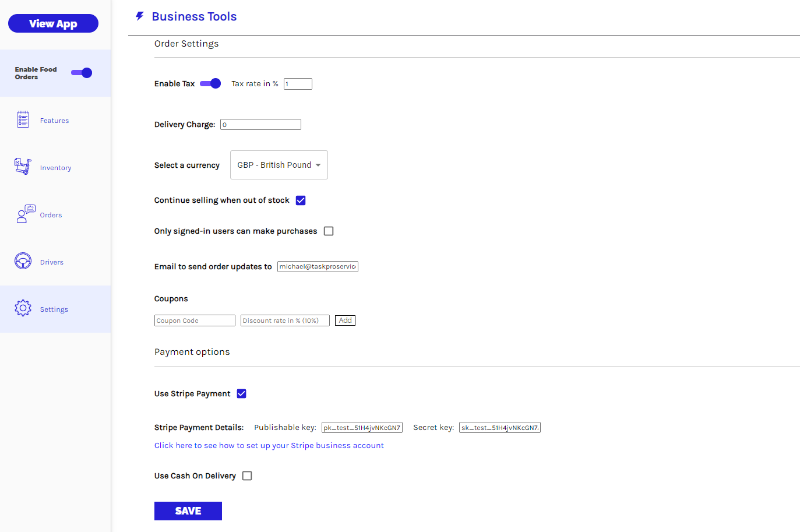This screenshot has width=800, height=532.
Task: Click the Orders person icon
Action: click(25, 214)
